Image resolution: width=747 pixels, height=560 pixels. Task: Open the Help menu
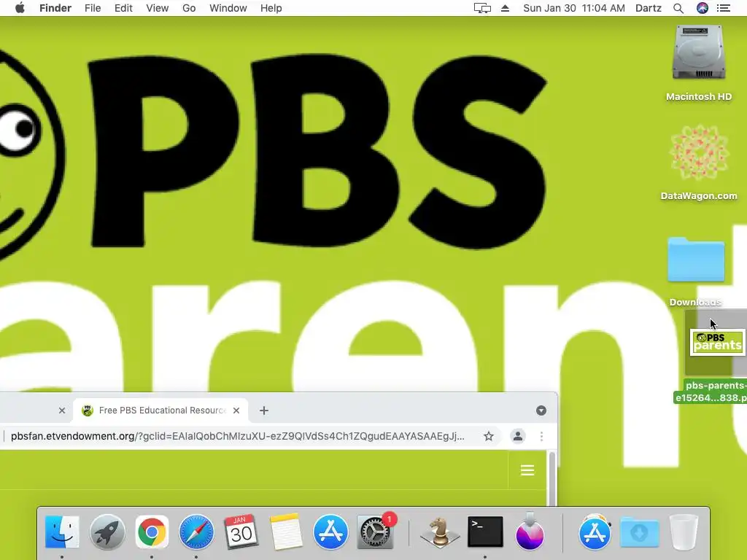click(271, 8)
